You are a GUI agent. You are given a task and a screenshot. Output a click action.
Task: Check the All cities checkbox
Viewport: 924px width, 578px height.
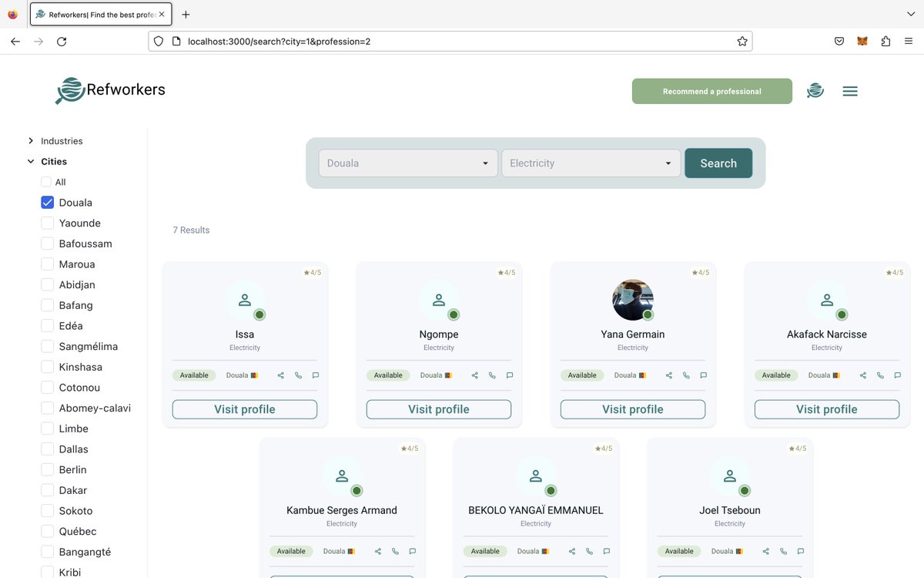(x=46, y=182)
